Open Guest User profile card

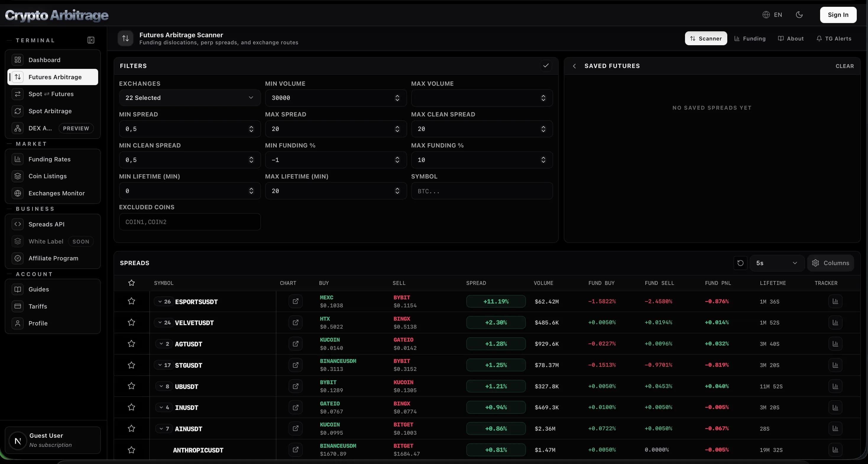point(53,440)
